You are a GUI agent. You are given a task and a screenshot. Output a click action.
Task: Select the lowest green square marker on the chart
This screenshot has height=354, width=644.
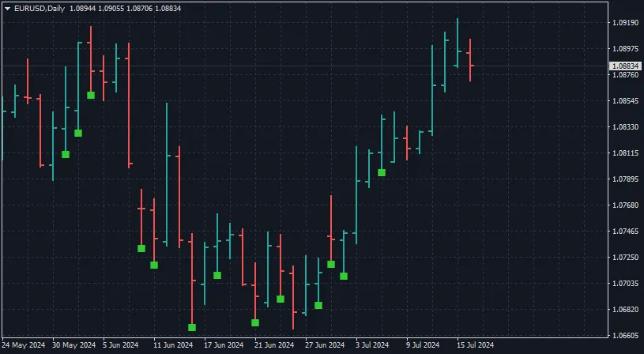coord(192,327)
